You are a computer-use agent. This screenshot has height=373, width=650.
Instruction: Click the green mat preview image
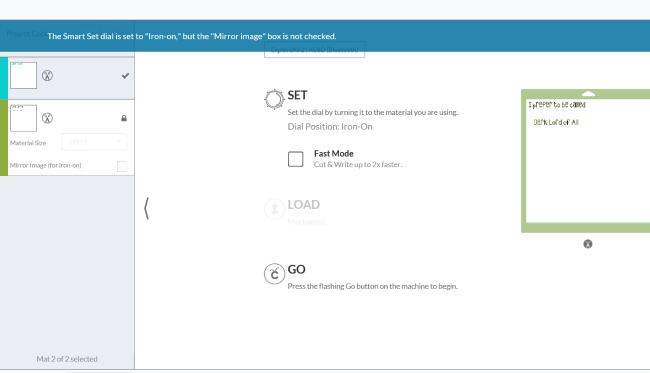pos(585,161)
